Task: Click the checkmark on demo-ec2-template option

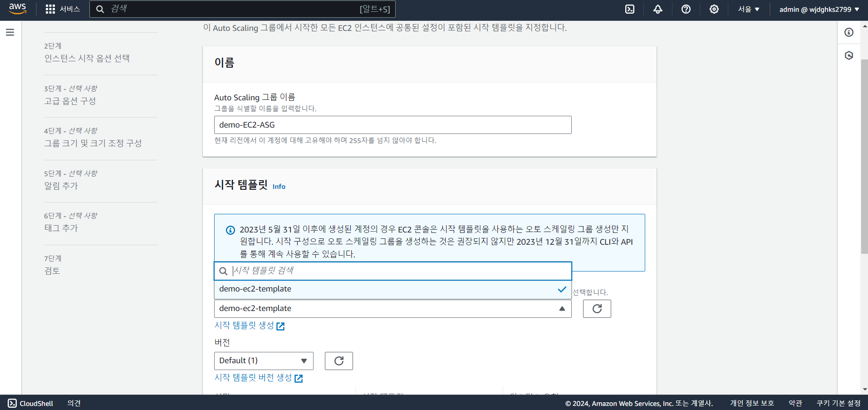Action: point(562,289)
